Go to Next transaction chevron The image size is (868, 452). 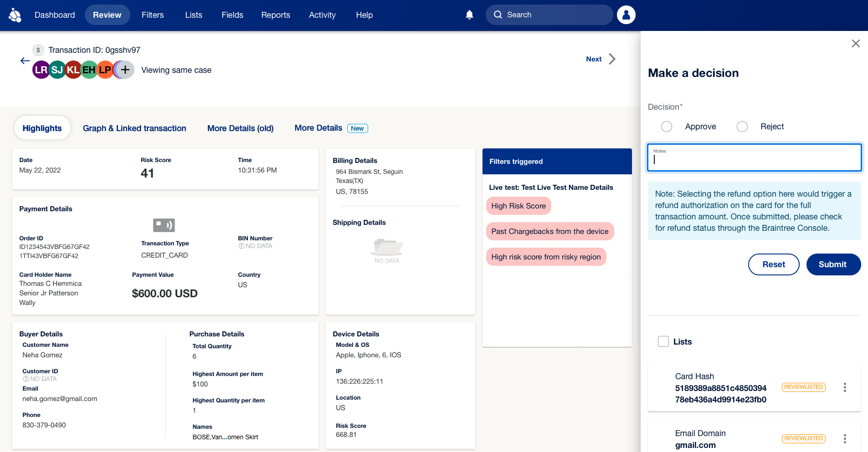coord(612,59)
